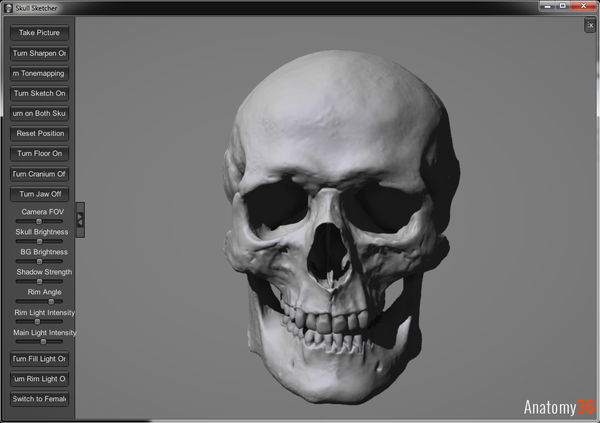Collapse the side panel with arrow handle

[x=80, y=219]
